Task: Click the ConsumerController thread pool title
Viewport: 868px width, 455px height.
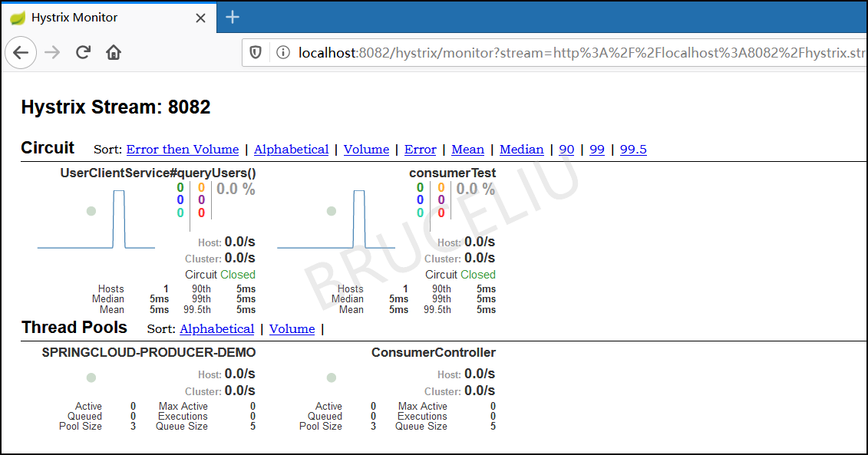Action: click(434, 353)
